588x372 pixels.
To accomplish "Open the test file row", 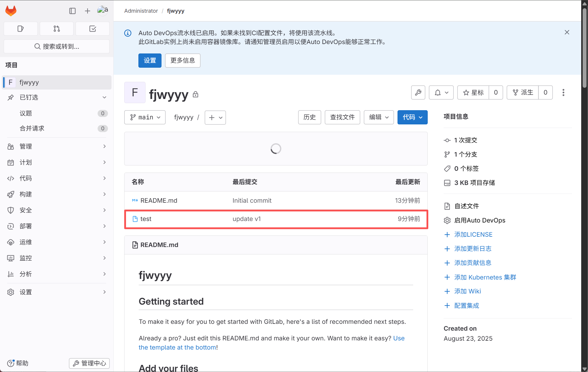I will click(x=146, y=219).
